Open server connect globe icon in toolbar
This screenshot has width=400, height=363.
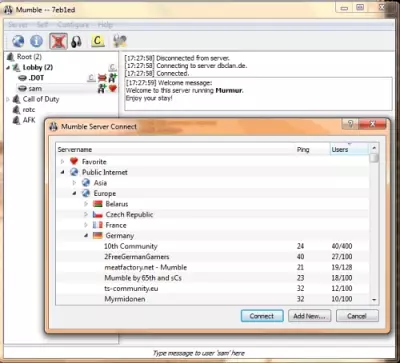point(18,41)
